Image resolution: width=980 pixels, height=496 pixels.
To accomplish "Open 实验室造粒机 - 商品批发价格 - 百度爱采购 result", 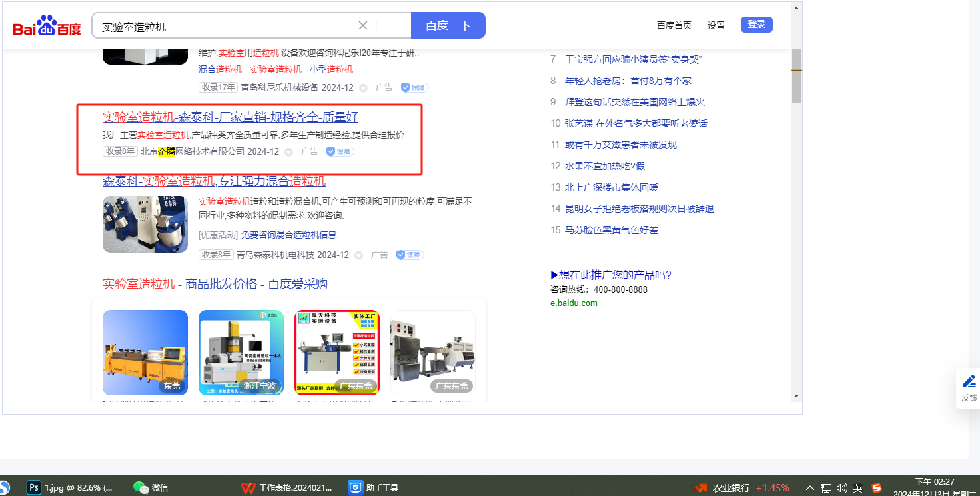I will point(215,283).
